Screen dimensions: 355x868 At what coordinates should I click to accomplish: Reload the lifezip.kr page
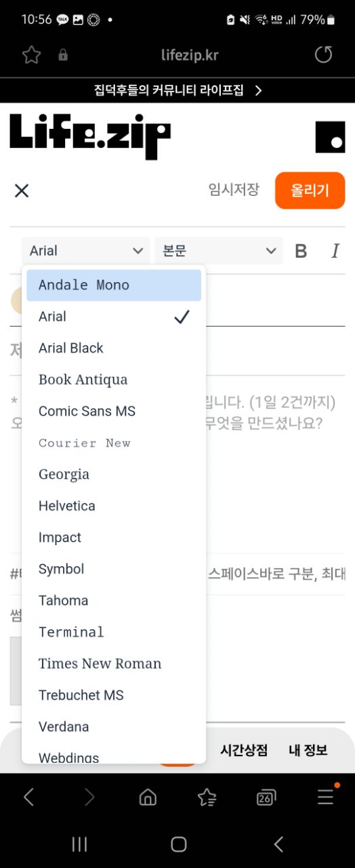324,55
